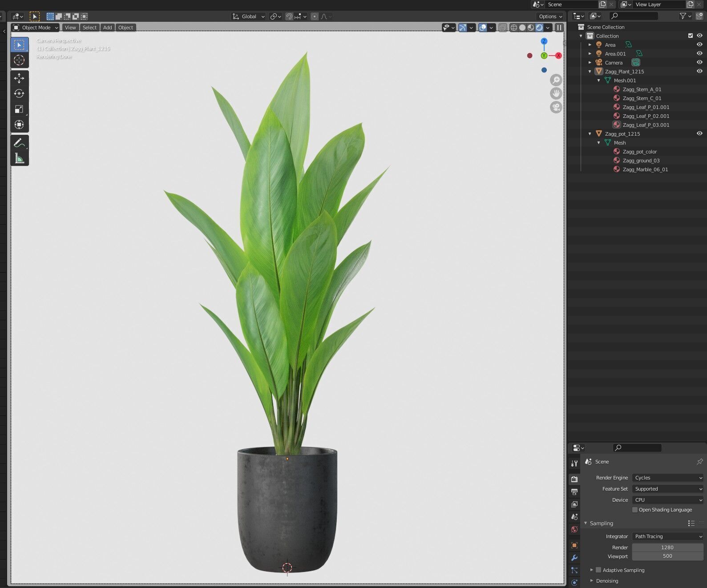The image size is (707, 588).
Task: Select the Cursor tool
Action: point(19,60)
